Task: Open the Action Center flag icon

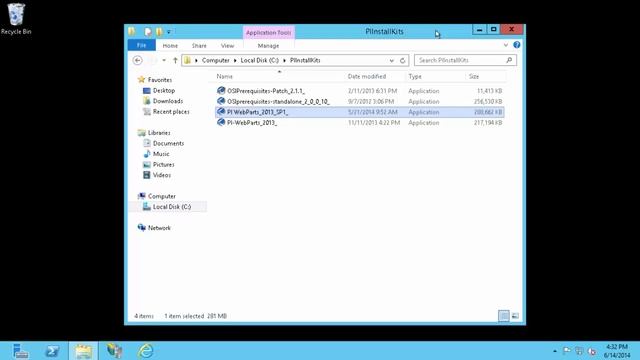Action: point(567,351)
